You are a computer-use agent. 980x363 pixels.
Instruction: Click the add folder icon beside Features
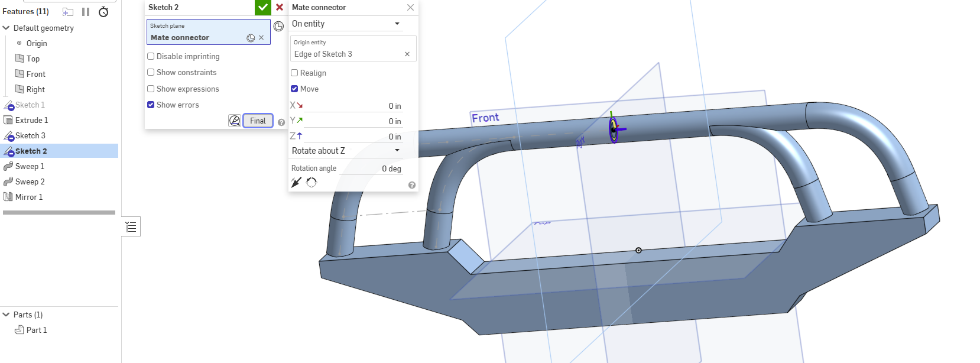pos(68,12)
